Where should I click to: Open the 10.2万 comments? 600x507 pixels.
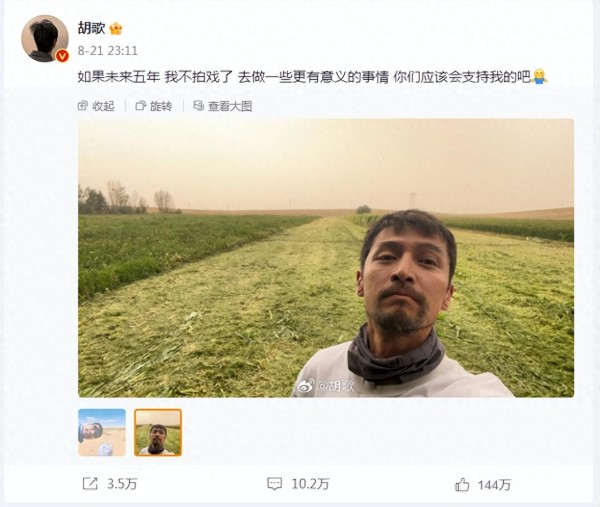pyautogui.click(x=298, y=484)
